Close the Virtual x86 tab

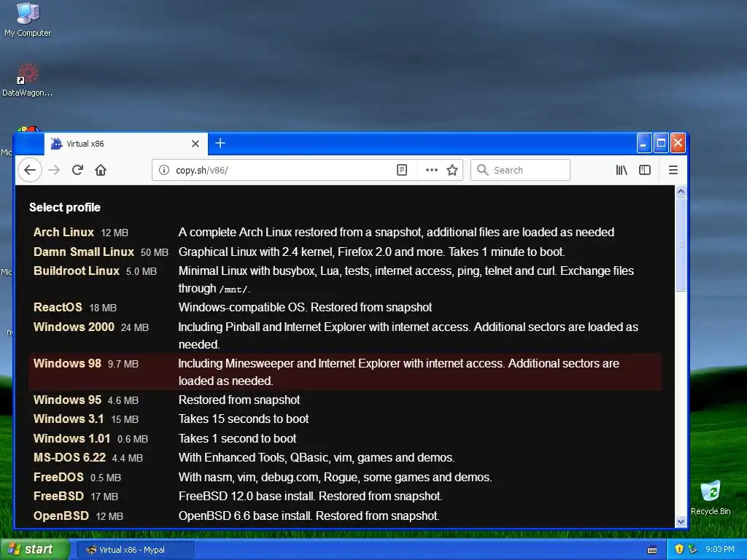pos(196,144)
